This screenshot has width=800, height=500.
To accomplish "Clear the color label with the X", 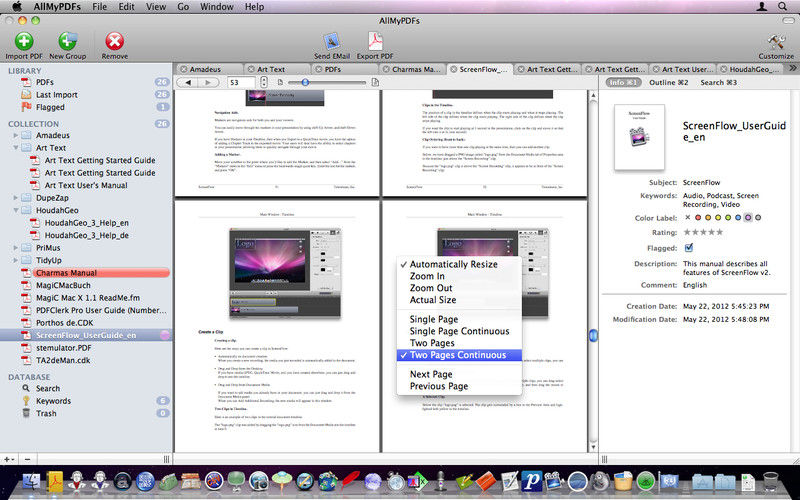I will 688,217.
